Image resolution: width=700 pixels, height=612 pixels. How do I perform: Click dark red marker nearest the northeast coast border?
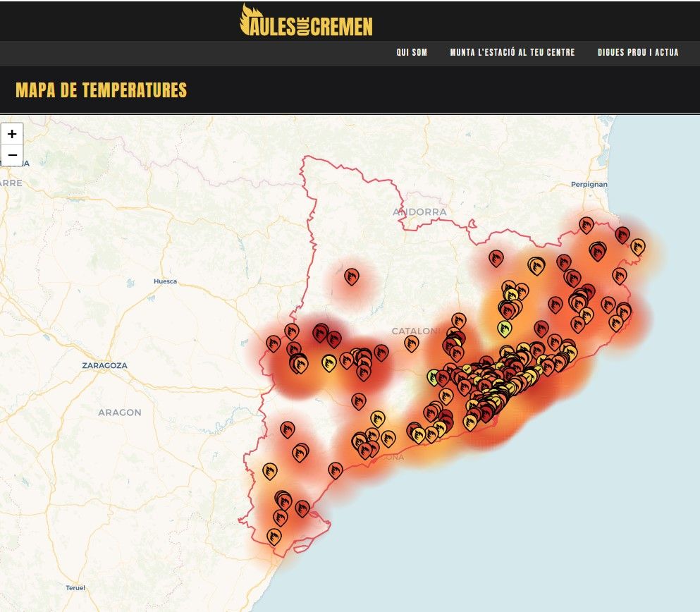click(622, 235)
